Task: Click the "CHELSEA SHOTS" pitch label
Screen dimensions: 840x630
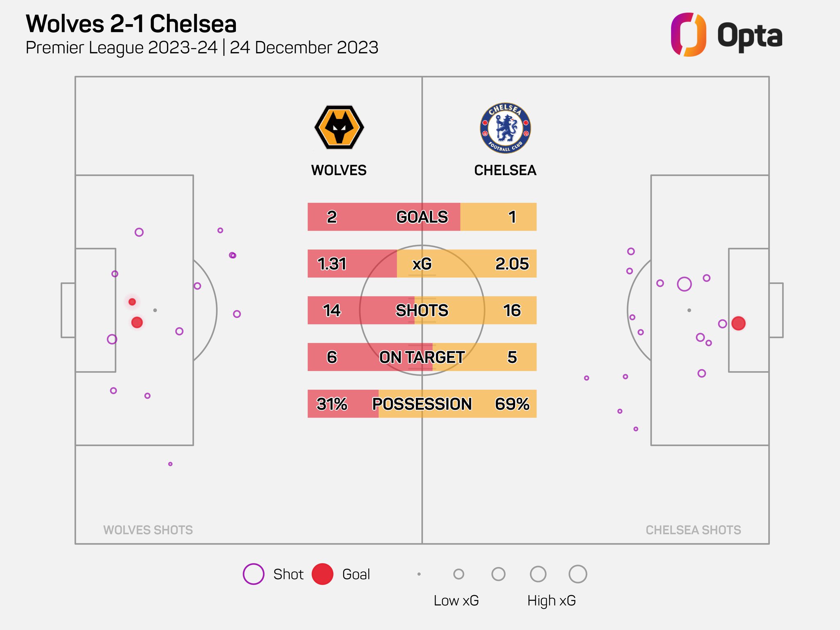Action: tap(693, 530)
